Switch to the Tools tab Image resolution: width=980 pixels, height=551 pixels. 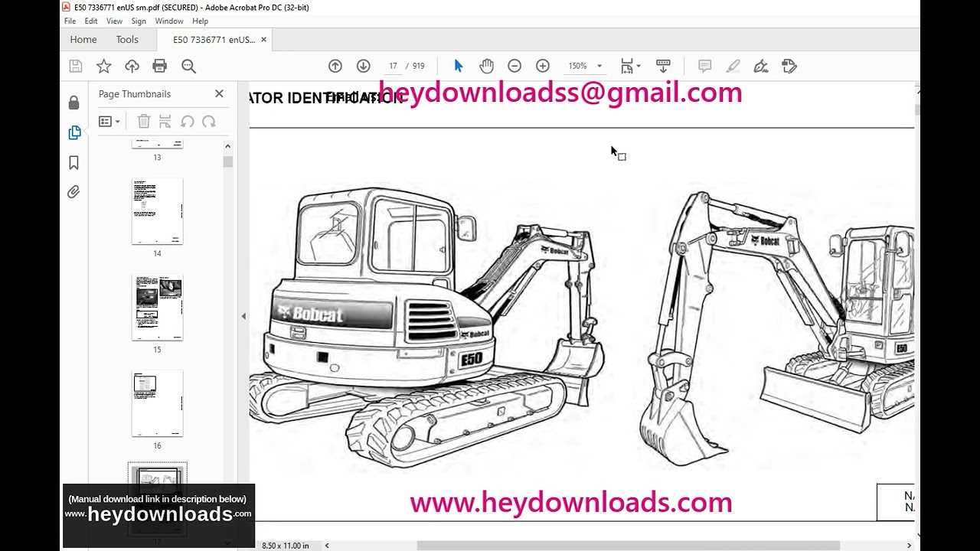[x=127, y=40]
